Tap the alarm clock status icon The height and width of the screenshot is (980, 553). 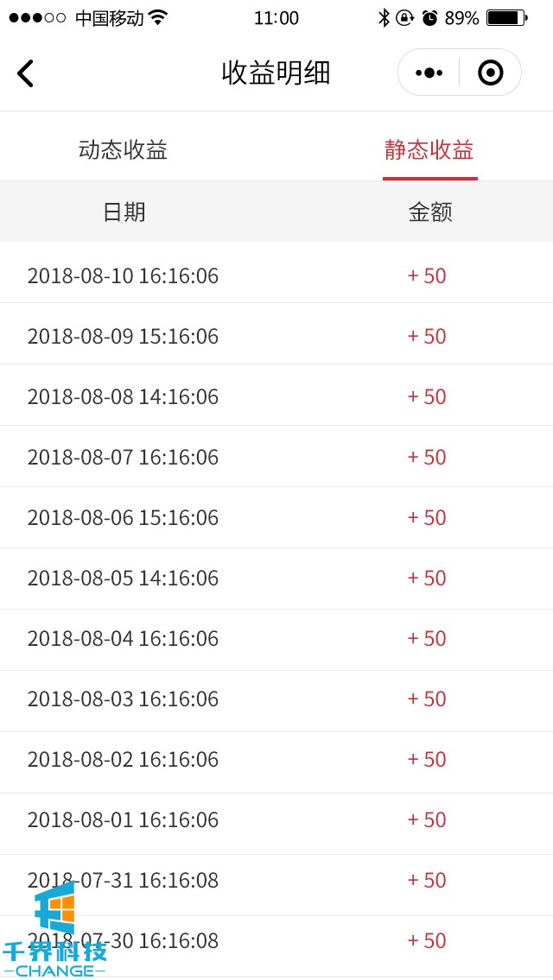(x=429, y=17)
